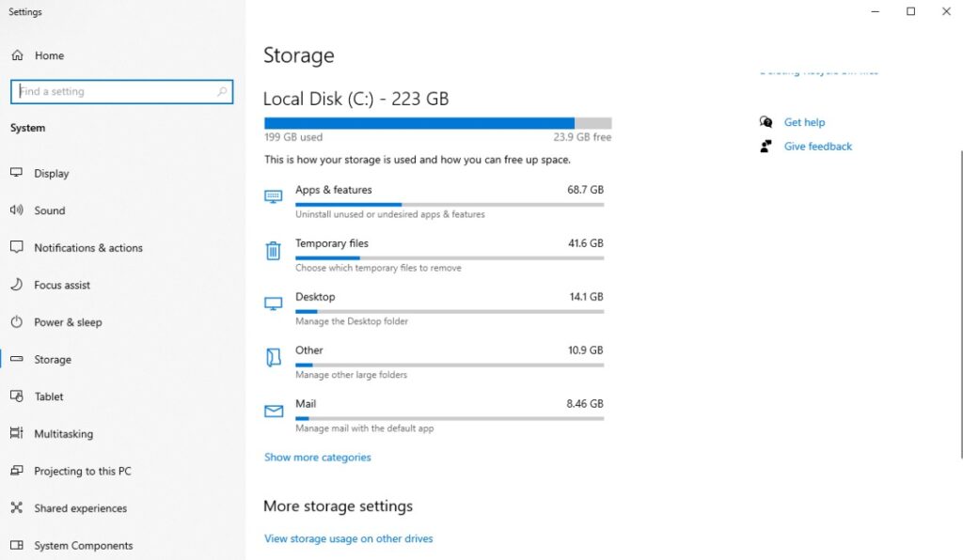Viewport: 963px width, 560px height.
Task: Click the Find a setting search field
Action: pos(120,91)
